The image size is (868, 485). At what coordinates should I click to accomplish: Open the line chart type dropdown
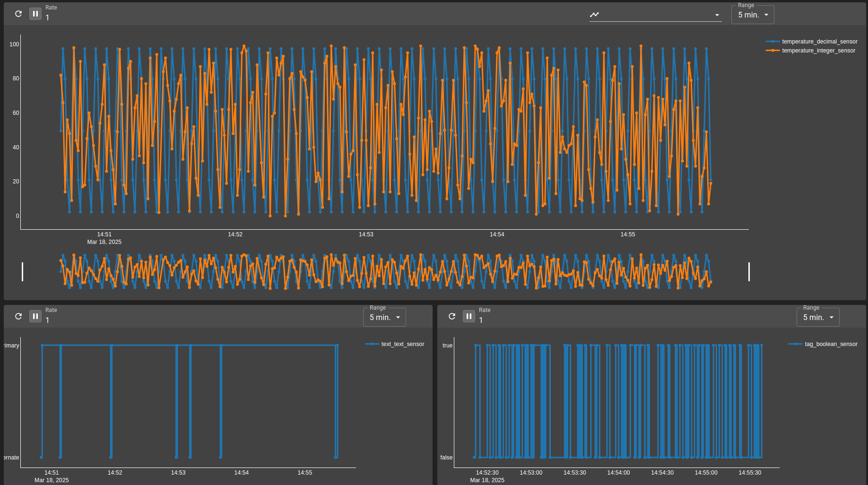point(655,15)
